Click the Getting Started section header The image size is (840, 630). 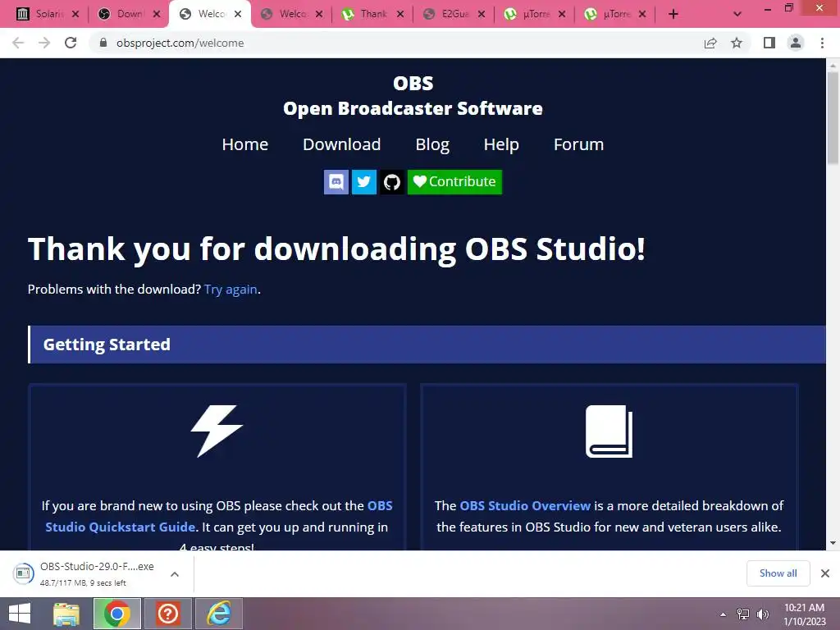tap(427, 345)
